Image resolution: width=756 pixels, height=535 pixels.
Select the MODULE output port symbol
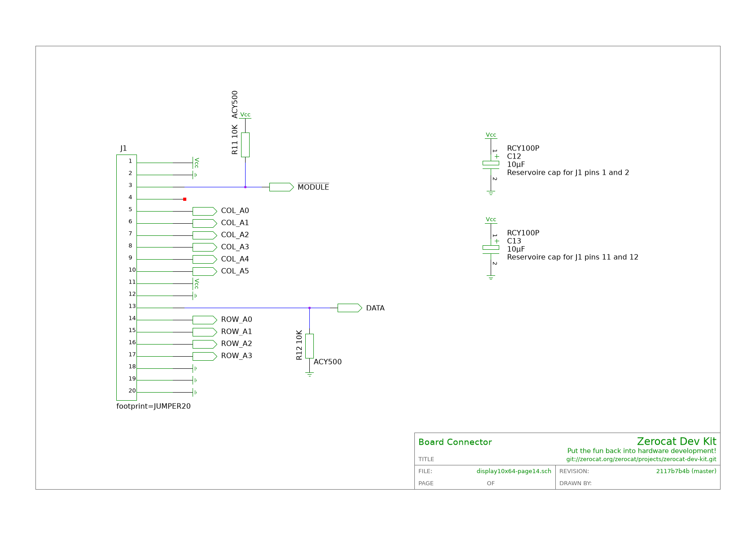(281, 187)
